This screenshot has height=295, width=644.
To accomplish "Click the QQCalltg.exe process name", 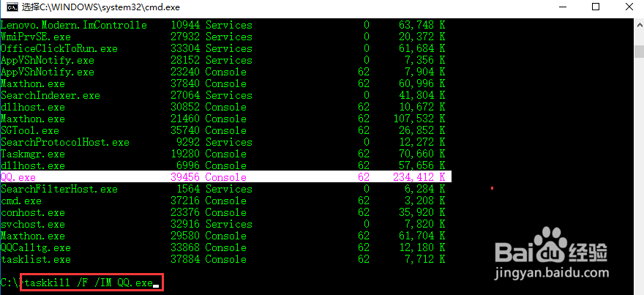I will click(x=36, y=247).
